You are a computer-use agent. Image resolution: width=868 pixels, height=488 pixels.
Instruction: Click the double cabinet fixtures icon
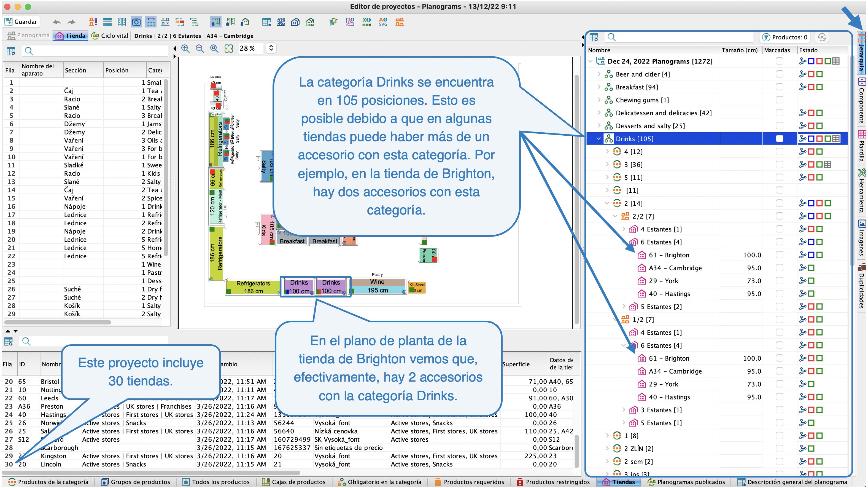pyautogui.click(x=122, y=22)
